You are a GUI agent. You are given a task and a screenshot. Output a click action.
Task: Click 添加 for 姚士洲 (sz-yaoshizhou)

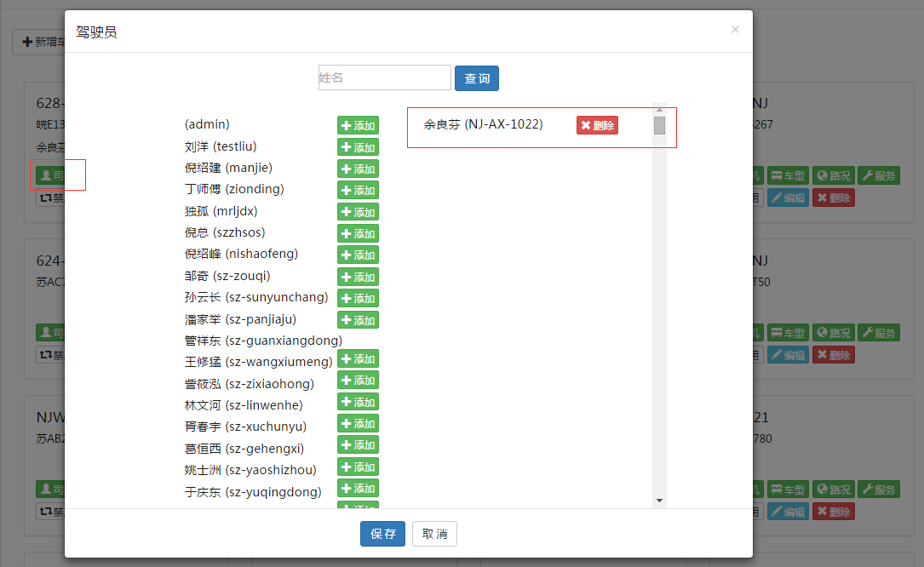[358, 467]
